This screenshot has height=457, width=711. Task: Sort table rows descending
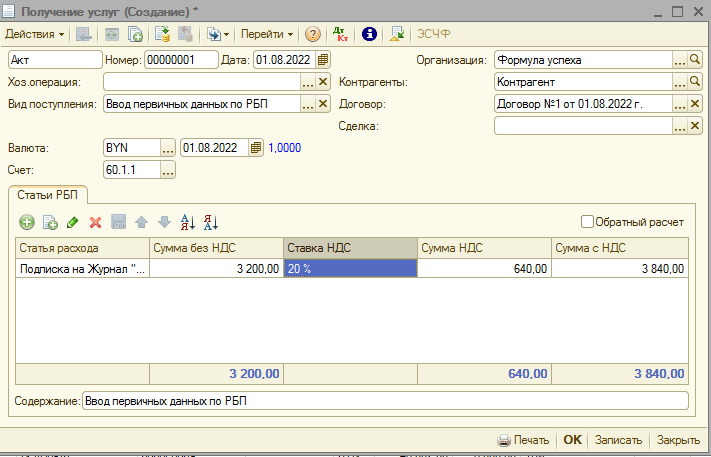click(x=210, y=222)
